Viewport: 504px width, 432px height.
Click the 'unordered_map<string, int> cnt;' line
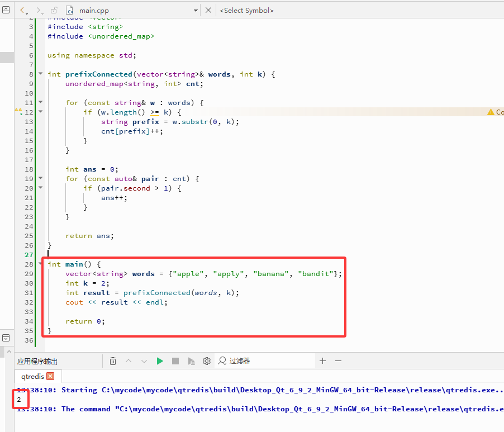coord(134,84)
